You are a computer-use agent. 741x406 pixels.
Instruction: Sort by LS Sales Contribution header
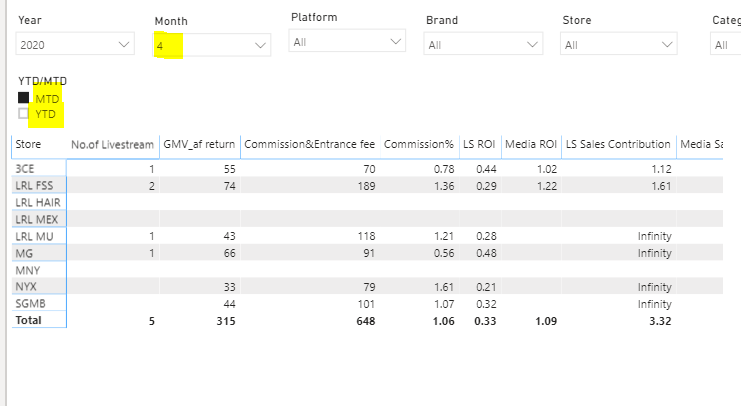[x=618, y=145]
